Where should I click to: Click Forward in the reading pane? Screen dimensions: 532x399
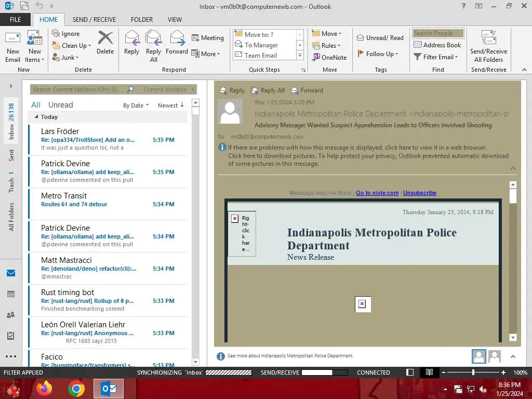coord(307,90)
